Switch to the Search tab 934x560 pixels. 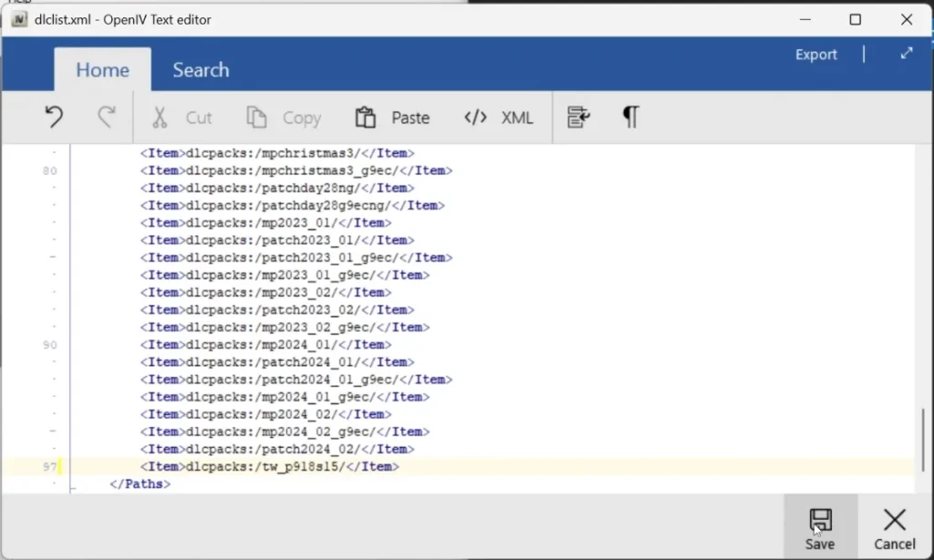[200, 69]
